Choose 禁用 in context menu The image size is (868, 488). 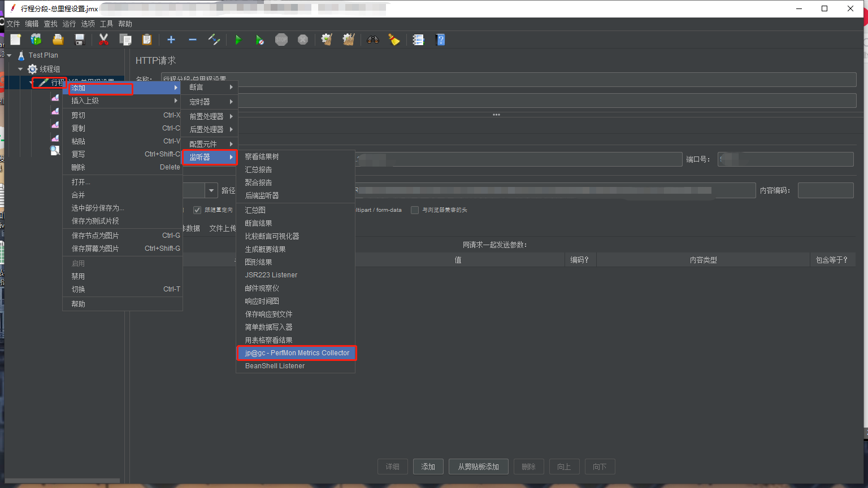123,276
